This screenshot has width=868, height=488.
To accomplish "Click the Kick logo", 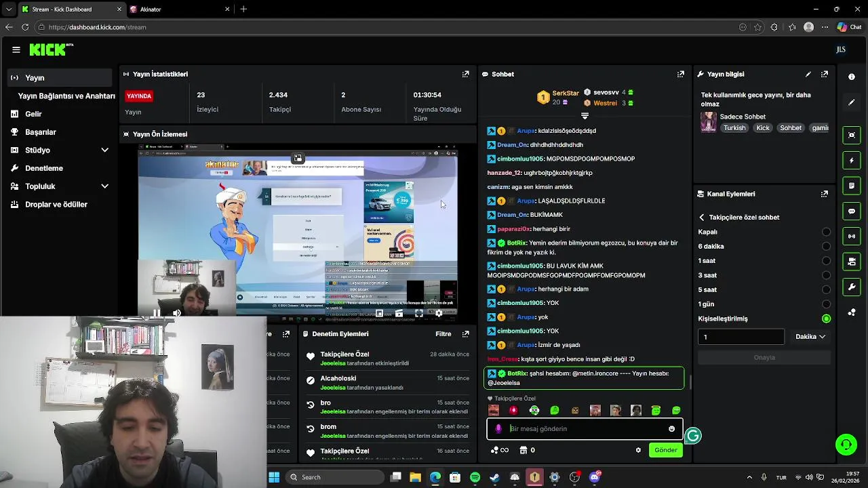I will [x=51, y=49].
